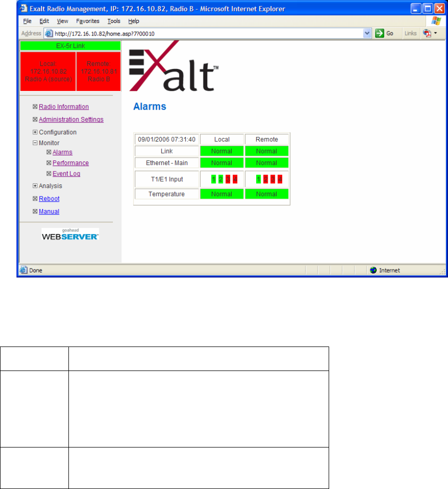This screenshot has width=448, height=489.
Task: Click the box icon beside Administration Settings
Action: point(35,119)
